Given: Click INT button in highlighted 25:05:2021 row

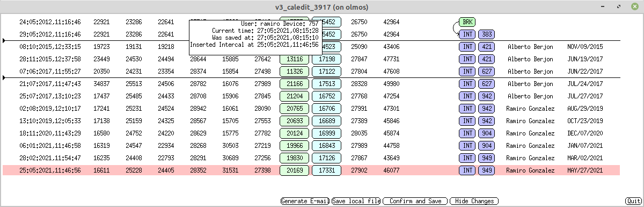Looking at the screenshot, I should point(467,170).
